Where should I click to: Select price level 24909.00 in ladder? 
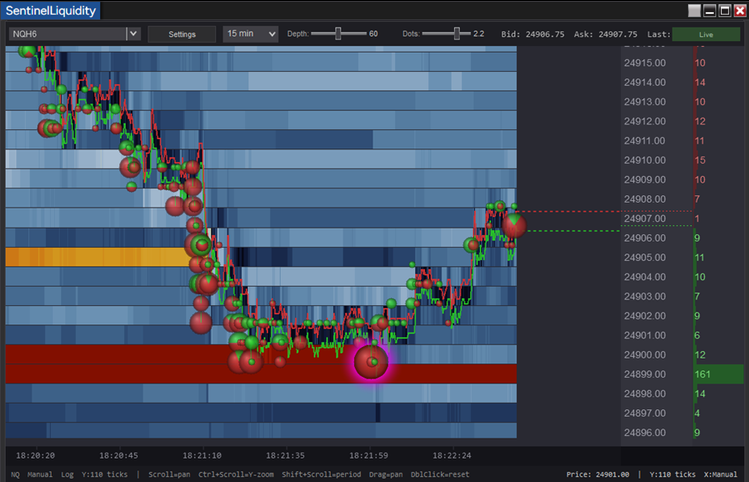pos(644,180)
